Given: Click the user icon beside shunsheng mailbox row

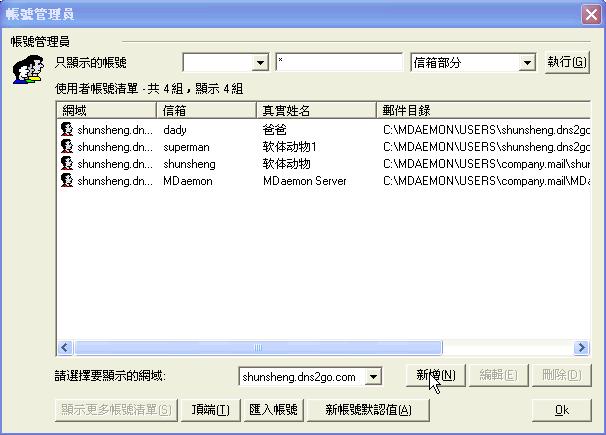Looking at the screenshot, I should [x=66, y=164].
